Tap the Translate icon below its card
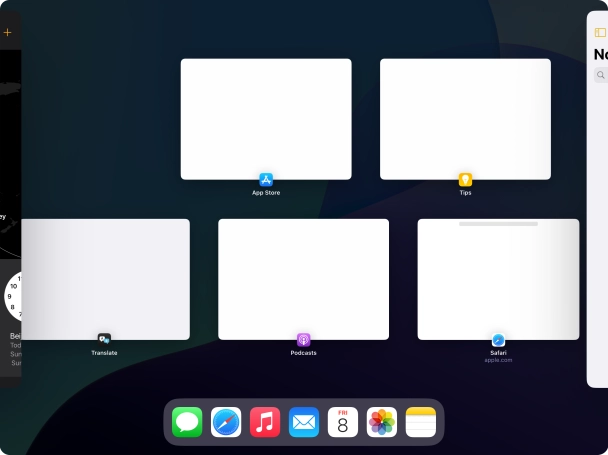This screenshot has height=455, width=608. (x=104, y=340)
